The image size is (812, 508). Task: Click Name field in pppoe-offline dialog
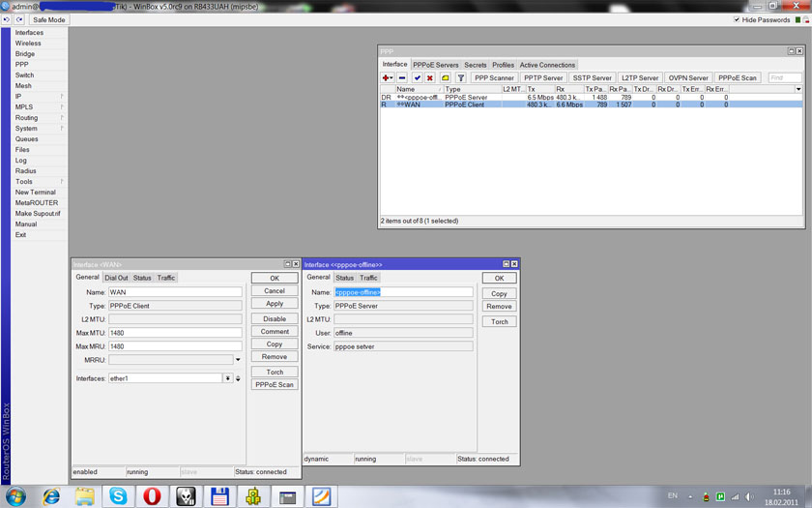403,292
